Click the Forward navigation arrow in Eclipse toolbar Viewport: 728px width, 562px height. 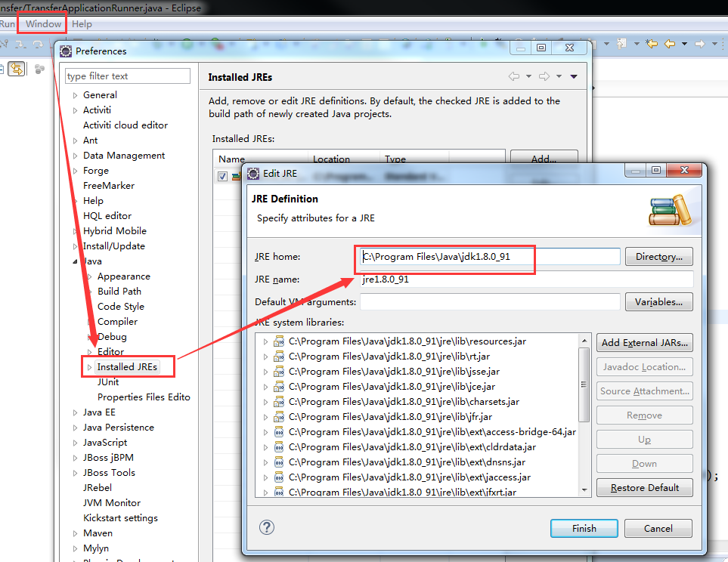click(700, 44)
